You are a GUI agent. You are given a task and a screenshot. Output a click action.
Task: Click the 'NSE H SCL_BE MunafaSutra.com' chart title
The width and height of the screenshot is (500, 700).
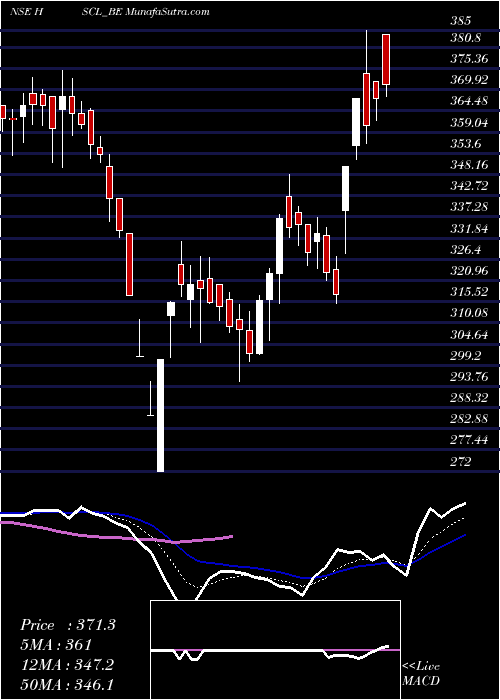point(109,12)
